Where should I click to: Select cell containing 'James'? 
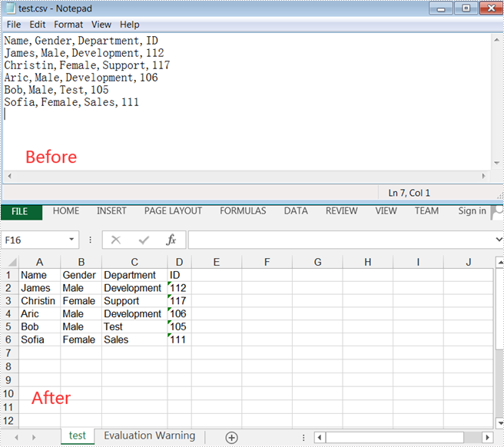[39, 288]
